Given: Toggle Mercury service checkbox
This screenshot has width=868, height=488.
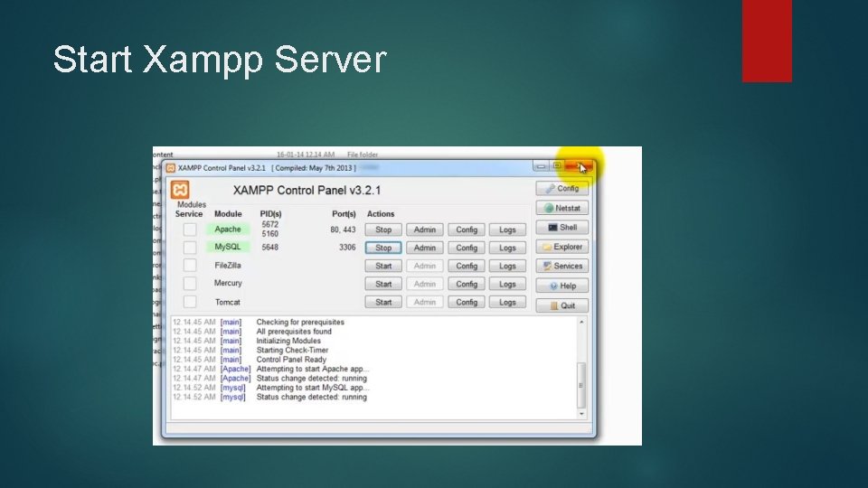Looking at the screenshot, I should coord(190,283).
